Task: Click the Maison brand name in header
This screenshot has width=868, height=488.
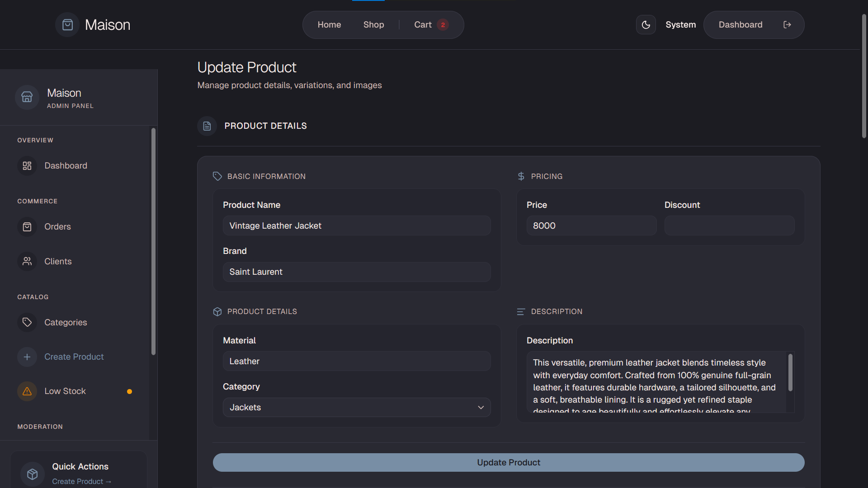Action: tap(108, 25)
